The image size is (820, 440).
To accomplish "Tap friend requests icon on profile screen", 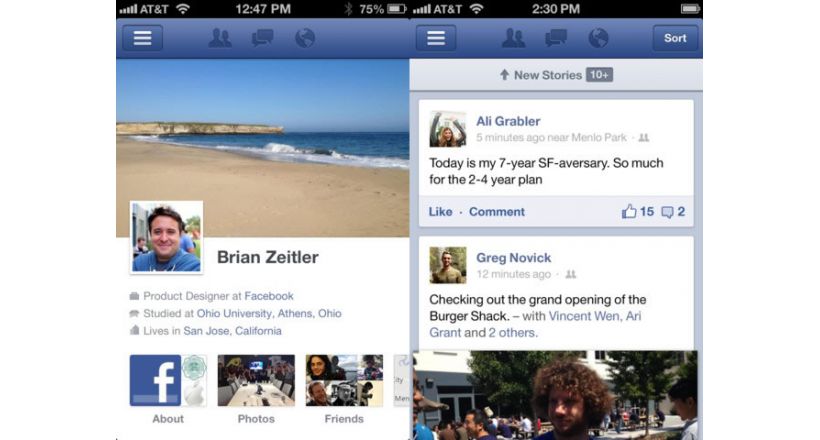I will pos(220,38).
